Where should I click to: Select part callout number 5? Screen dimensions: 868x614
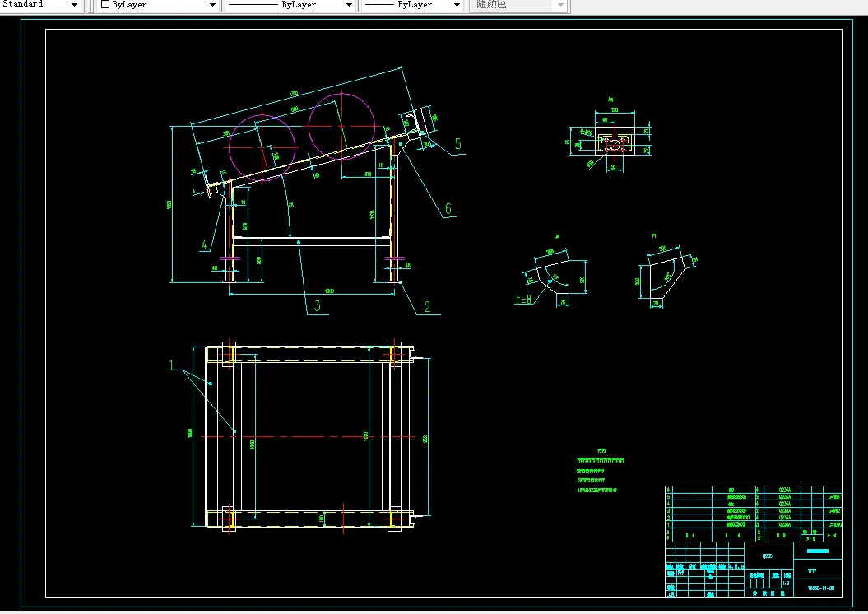pos(457,144)
